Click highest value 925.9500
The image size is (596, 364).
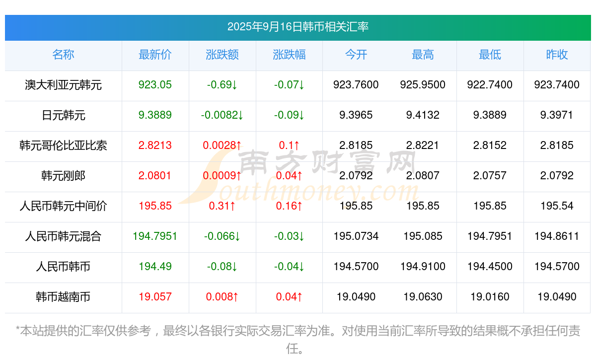point(423,85)
